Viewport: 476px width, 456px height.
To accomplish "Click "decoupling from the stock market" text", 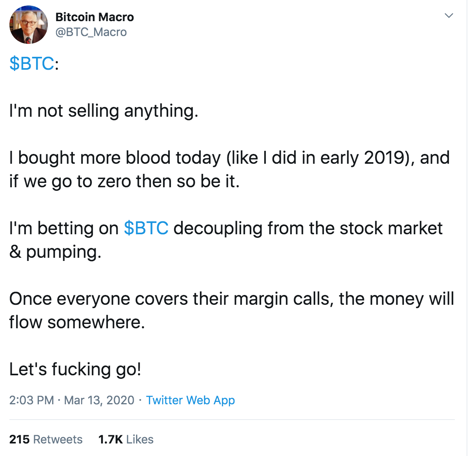I will coord(308,228).
